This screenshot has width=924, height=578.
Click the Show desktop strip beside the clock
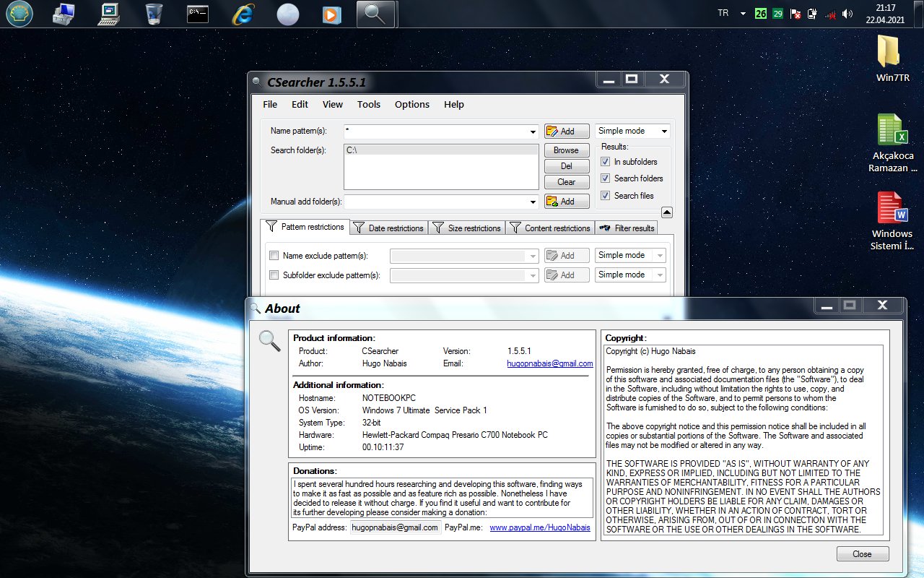tap(918, 14)
